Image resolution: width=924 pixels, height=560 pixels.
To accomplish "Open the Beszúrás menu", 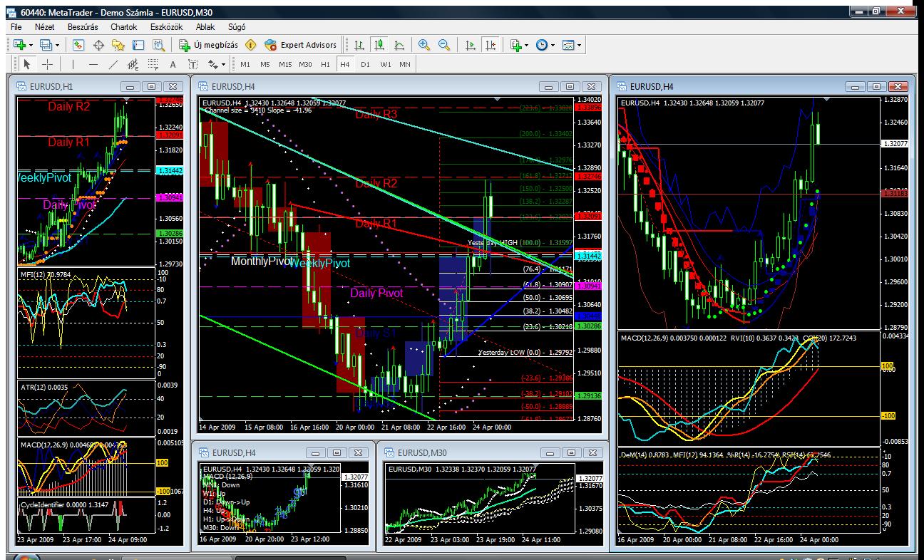I will (x=82, y=26).
